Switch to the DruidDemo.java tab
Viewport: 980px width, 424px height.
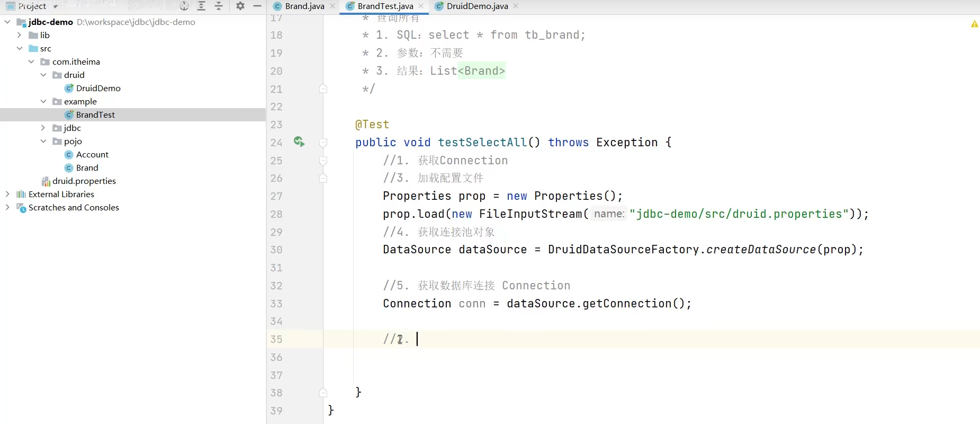pyautogui.click(x=477, y=6)
